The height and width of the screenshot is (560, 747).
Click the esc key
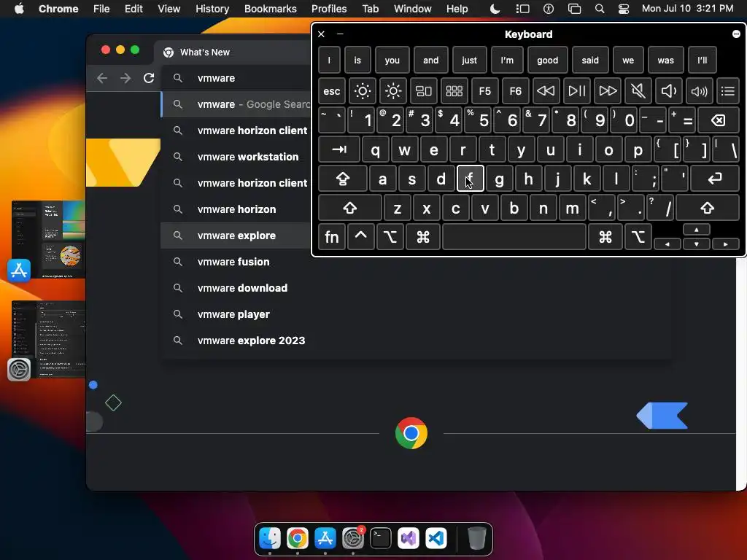coord(332,90)
